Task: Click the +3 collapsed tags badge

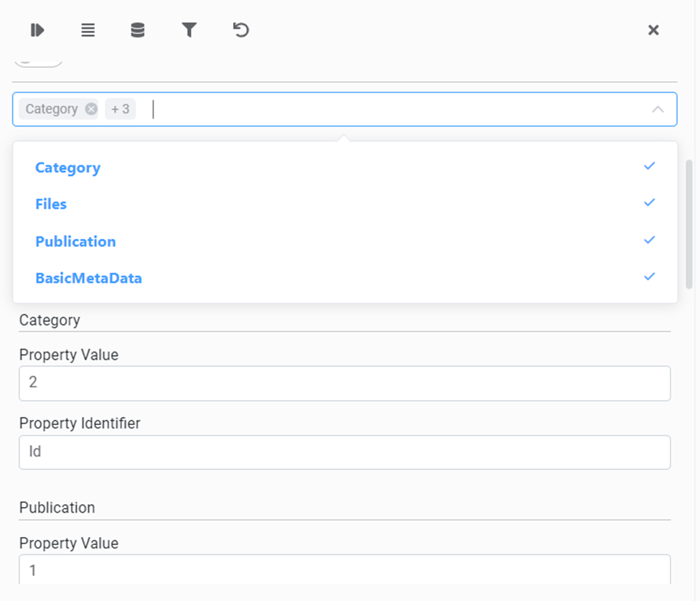Action: tap(121, 109)
